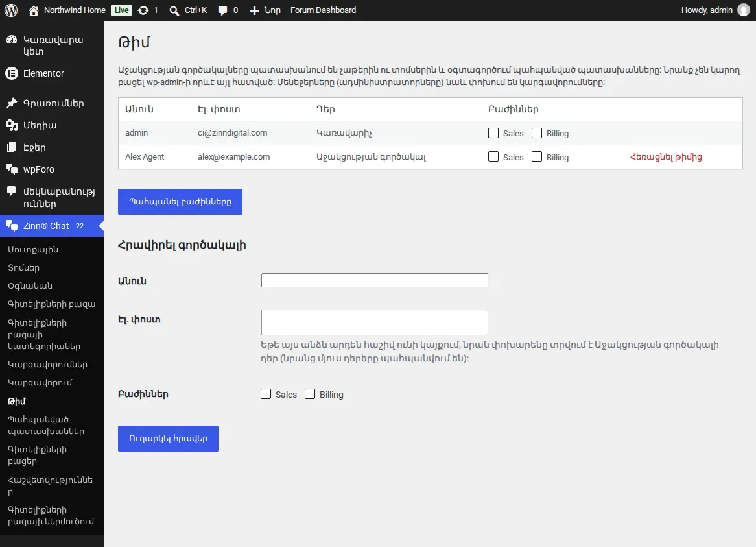756x547 pixels.
Task: Check Billing for the admin row
Action: click(x=537, y=133)
